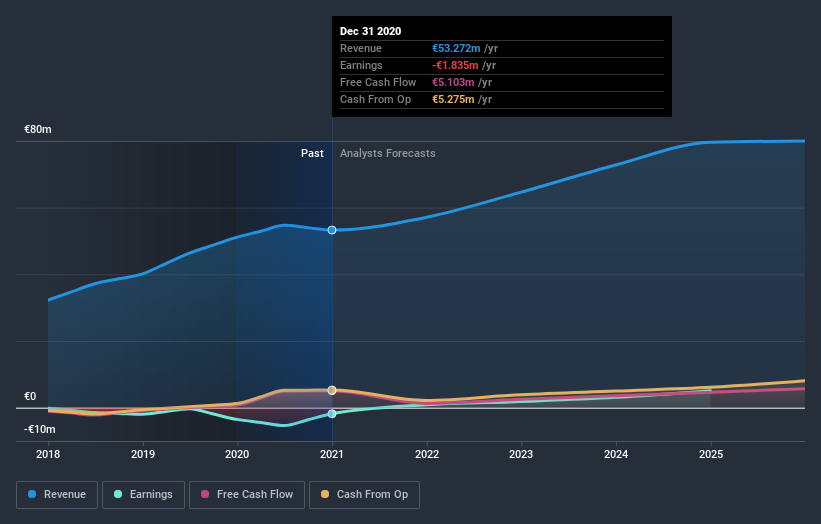This screenshot has height=524, width=821.
Task: Click the Dec 31 2020 tooltip heading
Action: [x=371, y=31]
